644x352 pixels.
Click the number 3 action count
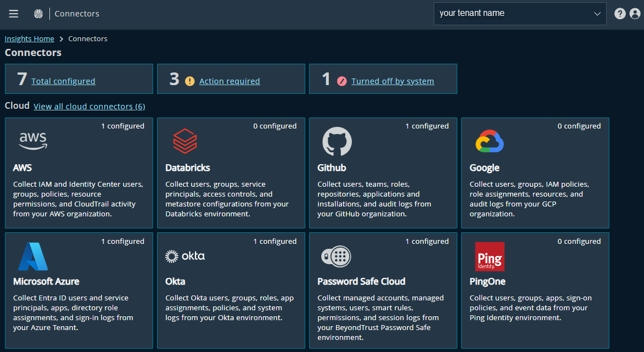click(175, 79)
